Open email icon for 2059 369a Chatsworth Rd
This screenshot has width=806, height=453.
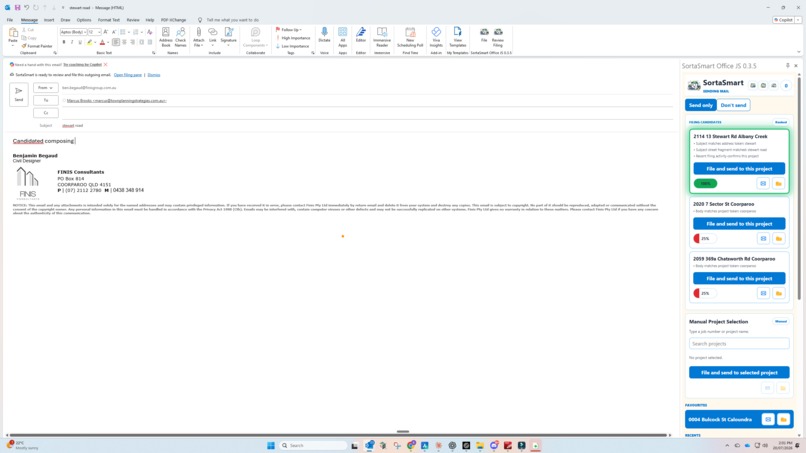click(763, 293)
